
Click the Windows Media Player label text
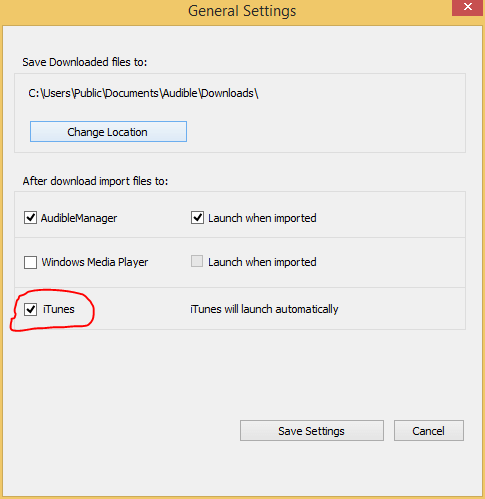95,262
